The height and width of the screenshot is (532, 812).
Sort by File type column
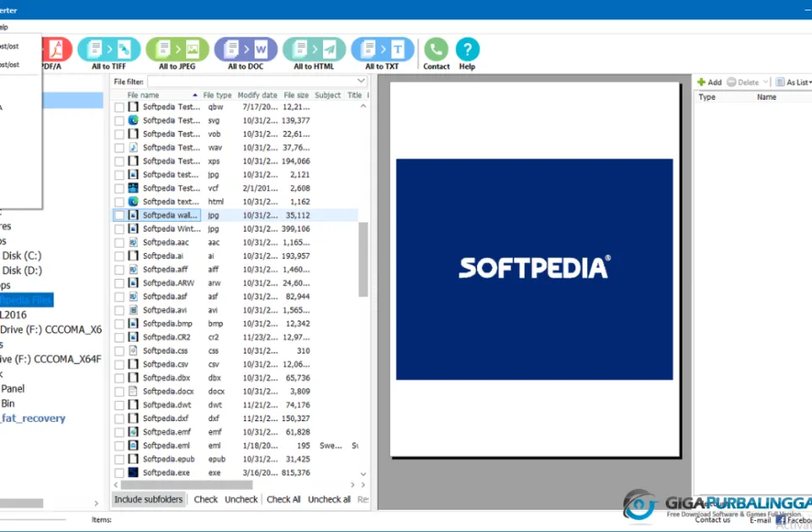(217, 96)
